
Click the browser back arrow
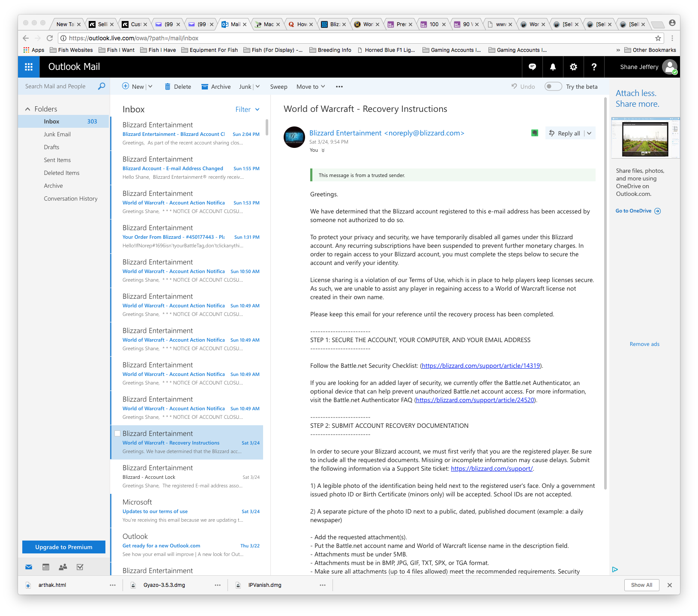point(26,38)
